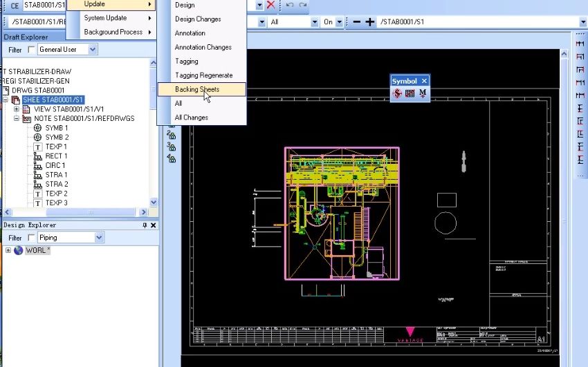The width and height of the screenshot is (588, 367).
Task: Click the table grid icon in Symbol toolbar
Action: pos(410,93)
